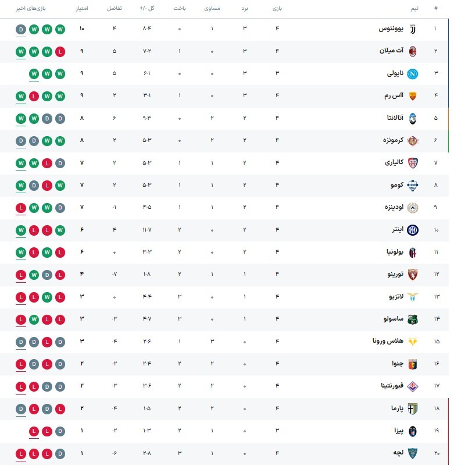Click the draw badge in Juventus's row

click(x=21, y=29)
